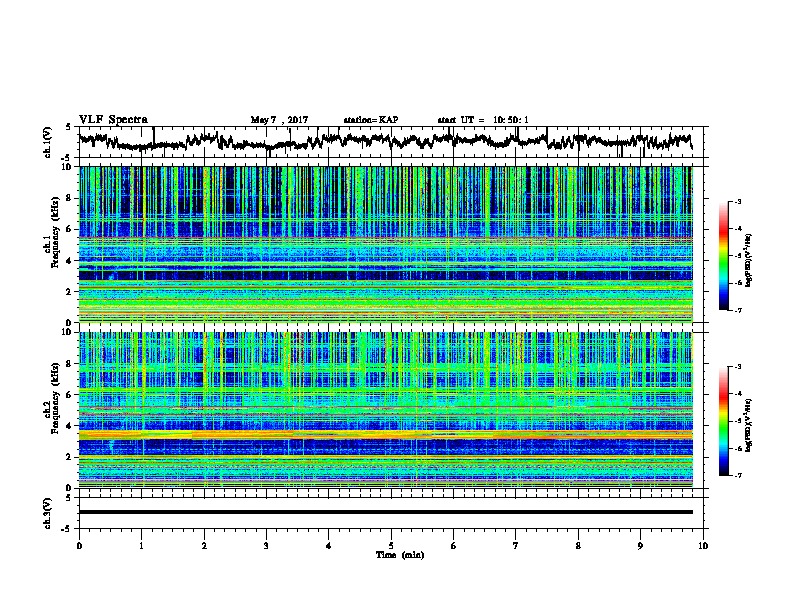
Task: Click inside the ch.1 frequency spectrogram
Action: [385, 244]
